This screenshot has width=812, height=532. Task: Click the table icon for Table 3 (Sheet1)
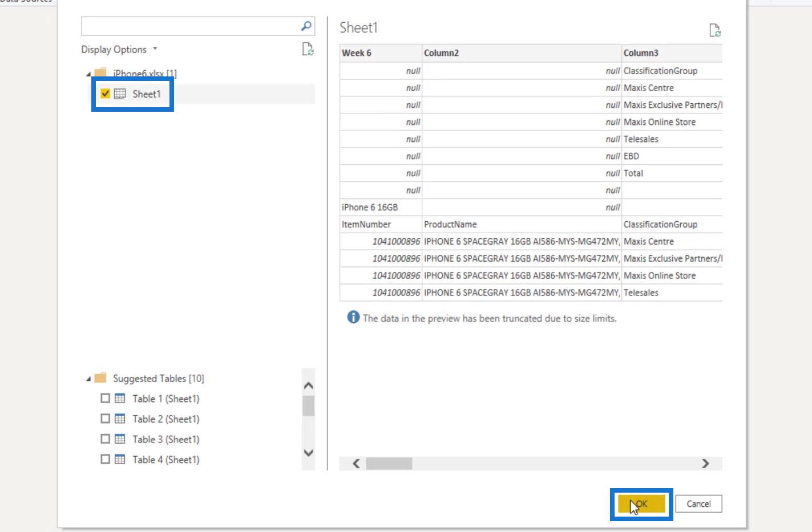click(120, 439)
